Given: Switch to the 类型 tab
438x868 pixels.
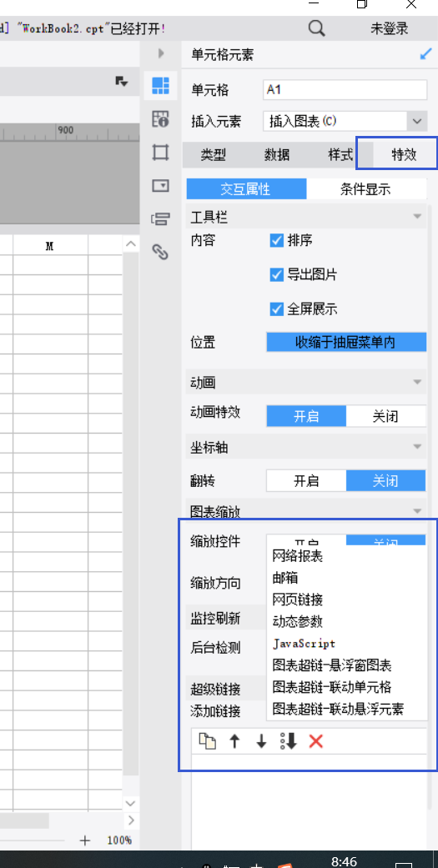Looking at the screenshot, I should point(214,156).
